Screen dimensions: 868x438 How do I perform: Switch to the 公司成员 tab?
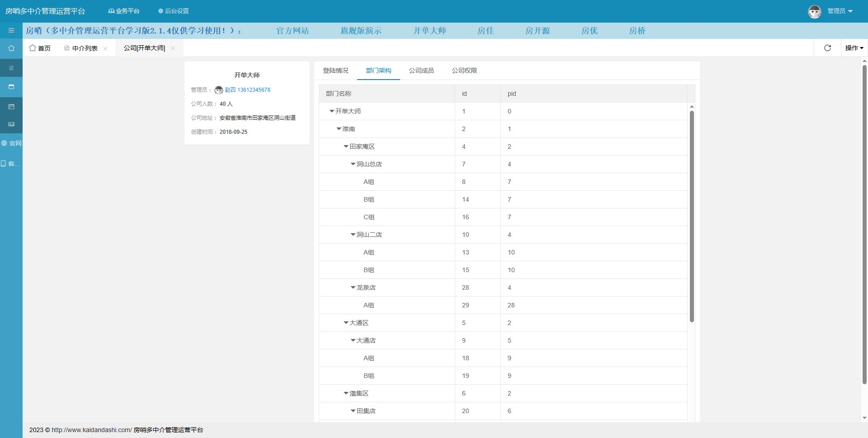421,71
